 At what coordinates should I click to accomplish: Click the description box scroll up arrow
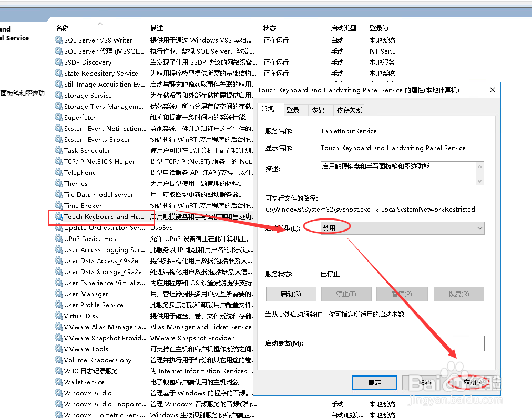[479, 166]
